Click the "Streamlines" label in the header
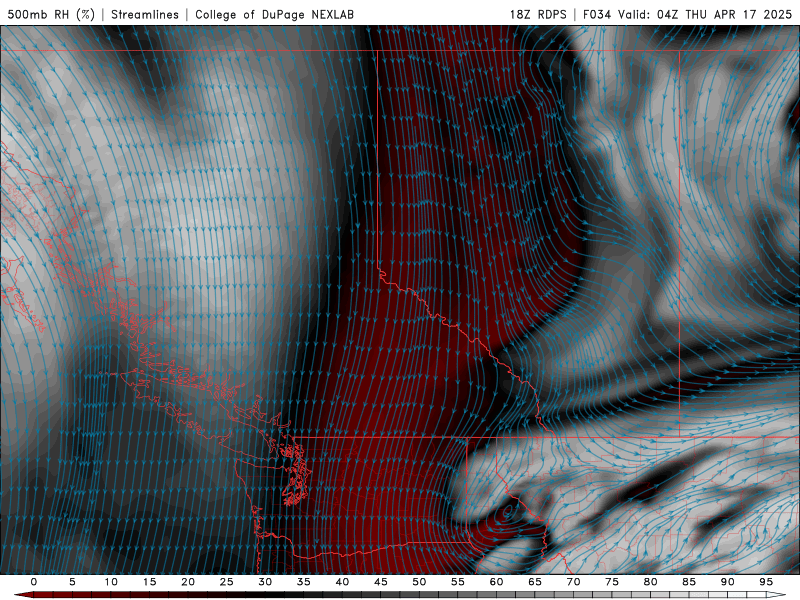Viewport: 800px width, 600px height. (145, 14)
